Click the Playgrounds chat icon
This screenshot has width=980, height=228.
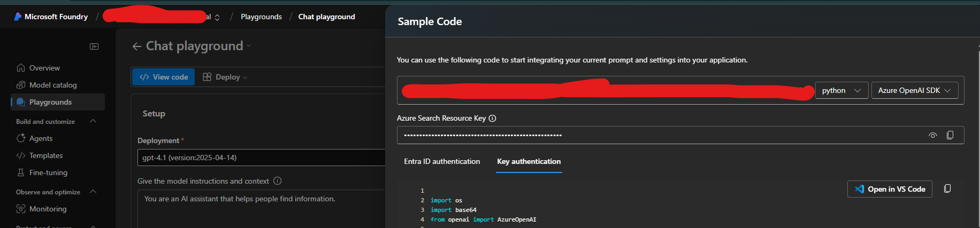(x=21, y=102)
